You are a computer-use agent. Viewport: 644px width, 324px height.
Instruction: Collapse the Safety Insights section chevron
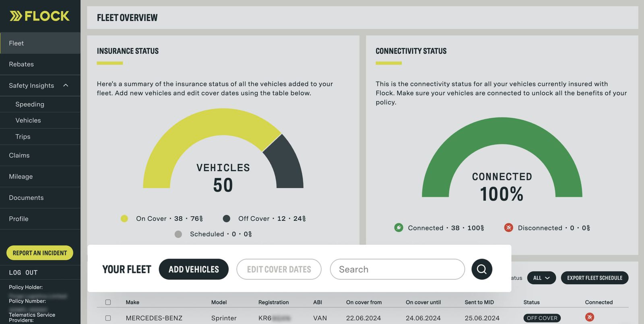66,85
